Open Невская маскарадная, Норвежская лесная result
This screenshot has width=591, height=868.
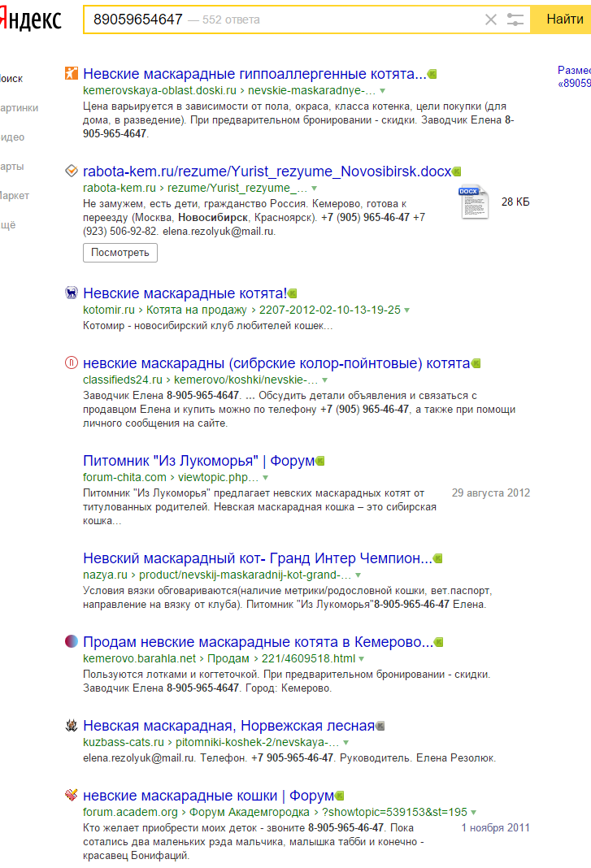coord(228,726)
